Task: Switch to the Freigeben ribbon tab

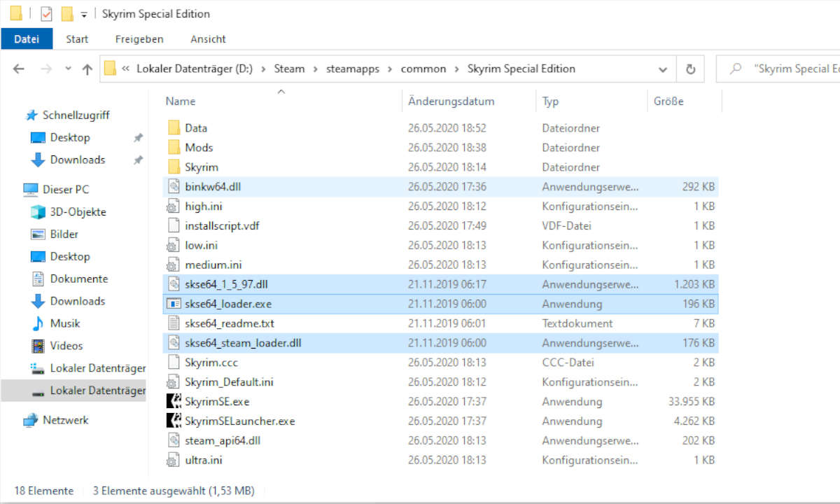Action: click(x=139, y=39)
